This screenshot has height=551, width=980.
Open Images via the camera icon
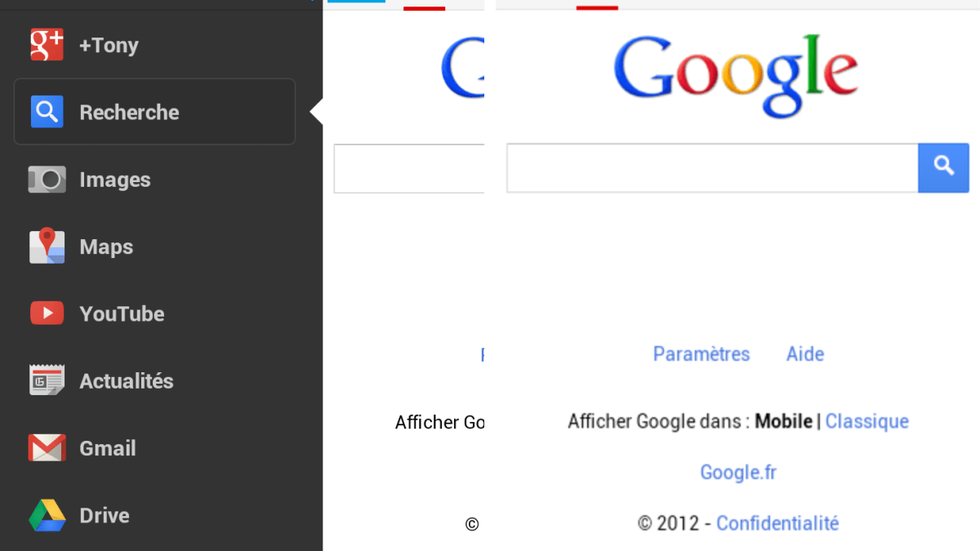(47, 180)
